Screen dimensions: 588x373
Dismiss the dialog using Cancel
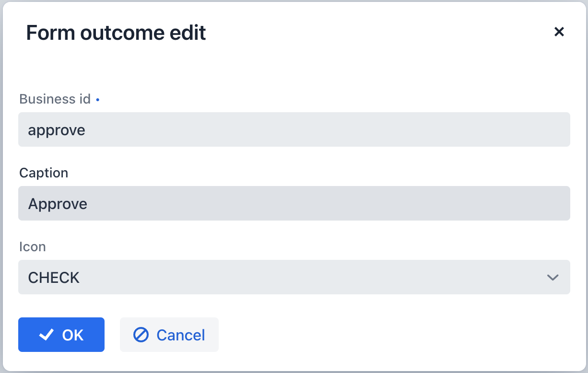point(169,335)
